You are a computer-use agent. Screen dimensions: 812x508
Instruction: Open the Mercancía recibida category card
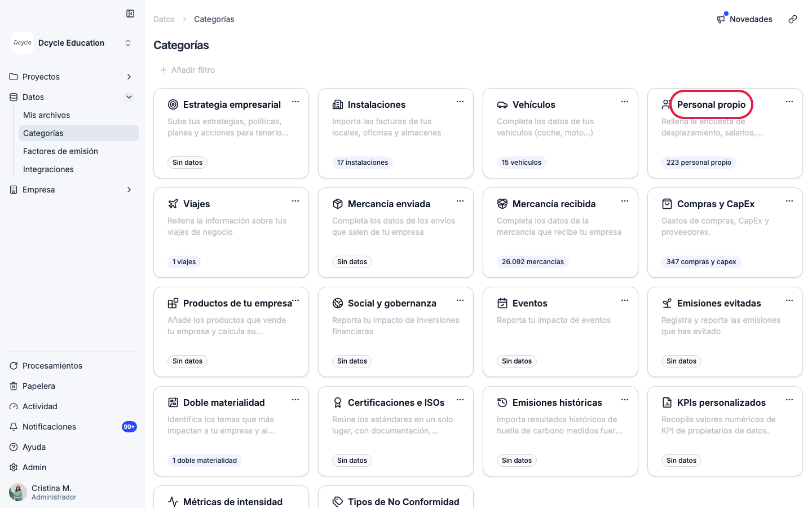coord(561,233)
